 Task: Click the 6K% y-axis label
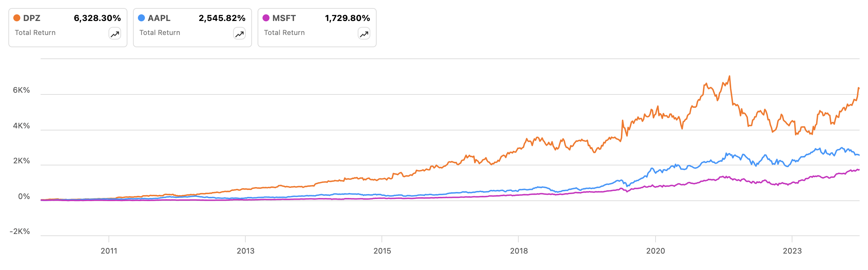(21, 90)
